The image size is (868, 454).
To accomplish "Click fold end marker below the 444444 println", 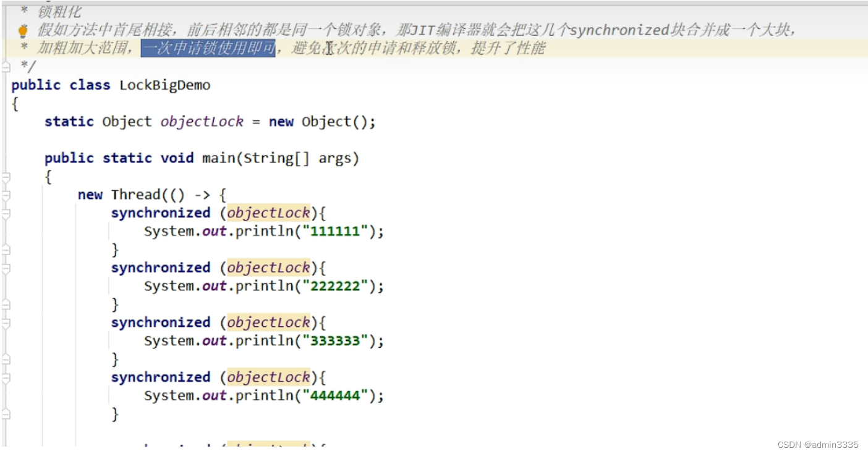I will 6,414.
